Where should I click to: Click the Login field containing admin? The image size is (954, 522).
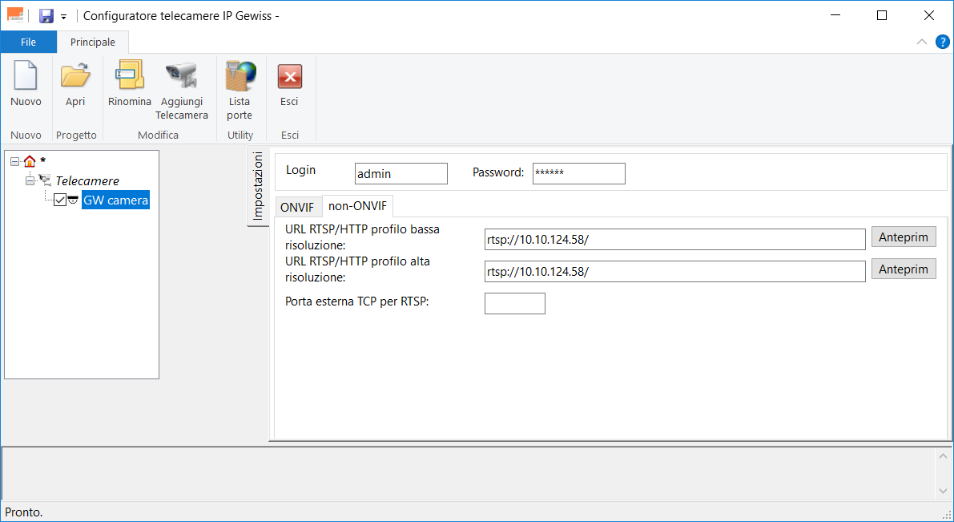click(401, 173)
